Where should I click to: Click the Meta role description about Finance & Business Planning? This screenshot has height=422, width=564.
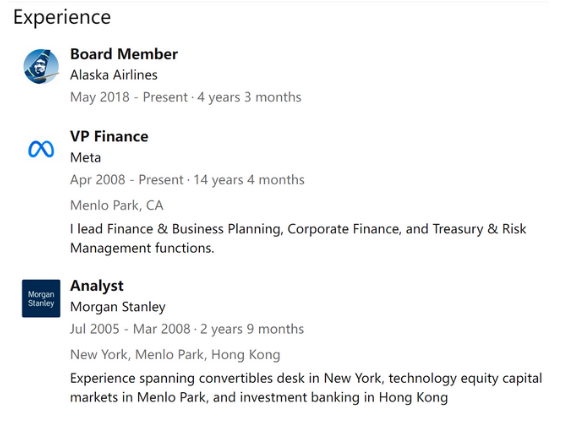coord(298,239)
